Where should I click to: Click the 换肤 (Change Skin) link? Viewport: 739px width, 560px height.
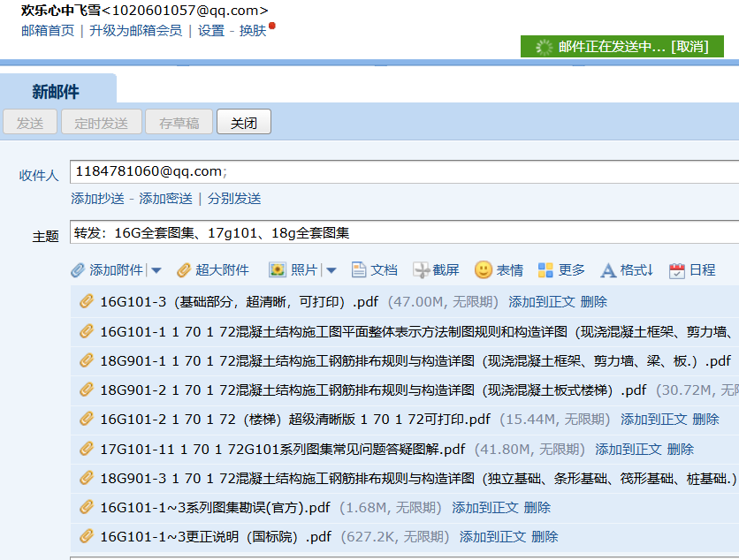[253, 31]
